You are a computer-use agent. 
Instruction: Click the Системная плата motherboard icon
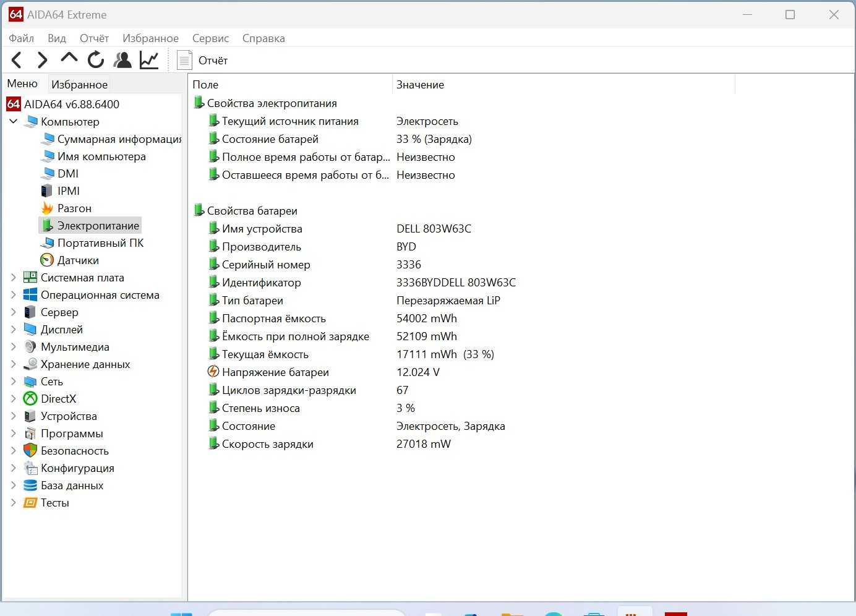point(30,278)
